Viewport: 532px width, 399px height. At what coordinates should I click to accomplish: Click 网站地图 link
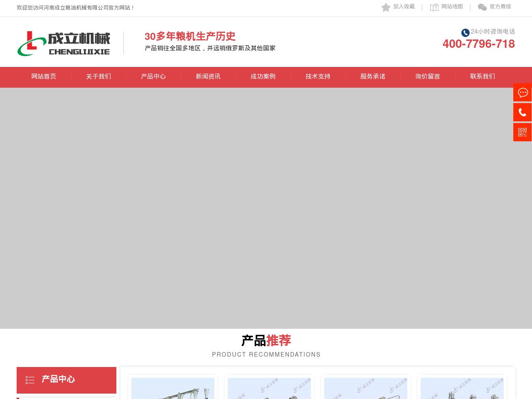point(452,7)
